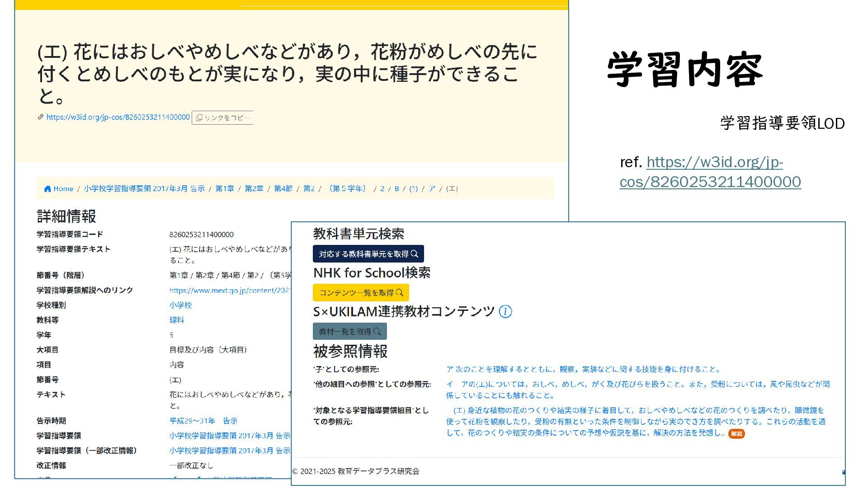Open the w3id.org jp-cos URL under title
This screenshot has height=488, width=868.
pos(118,117)
